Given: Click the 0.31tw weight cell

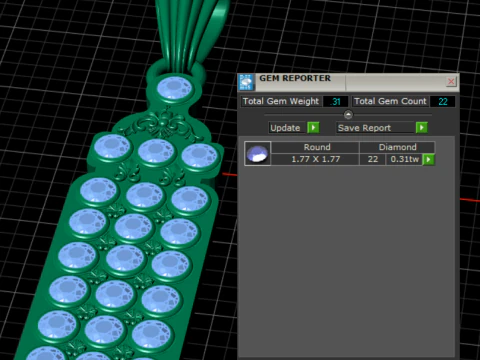Looking at the screenshot, I should [x=404, y=159].
